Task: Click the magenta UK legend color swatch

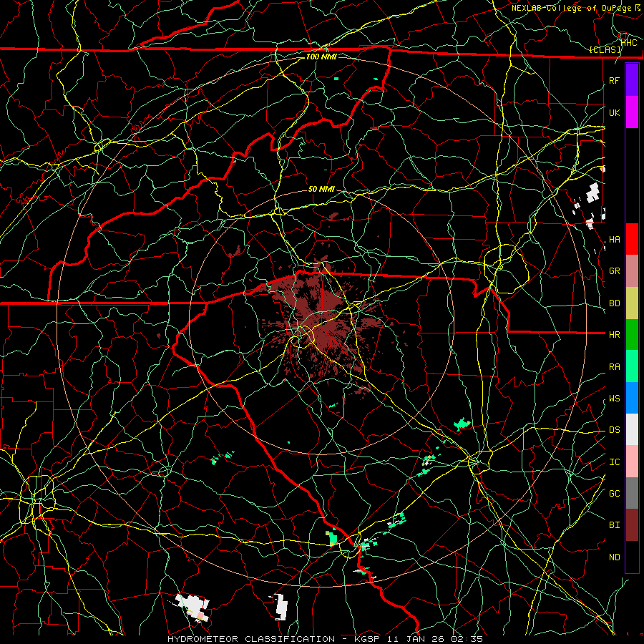Action: coord(632,112)
